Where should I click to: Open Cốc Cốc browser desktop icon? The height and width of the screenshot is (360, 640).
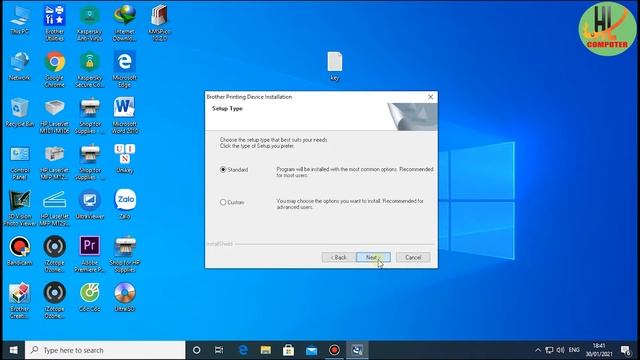[90, 298]
